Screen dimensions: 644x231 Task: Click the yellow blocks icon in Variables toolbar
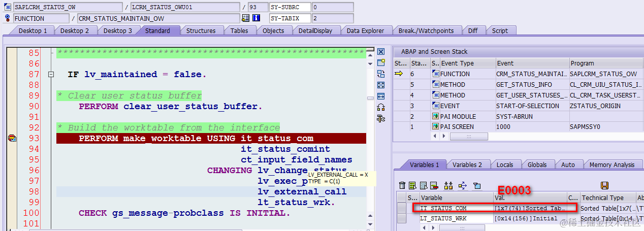(x=448, y=185)
